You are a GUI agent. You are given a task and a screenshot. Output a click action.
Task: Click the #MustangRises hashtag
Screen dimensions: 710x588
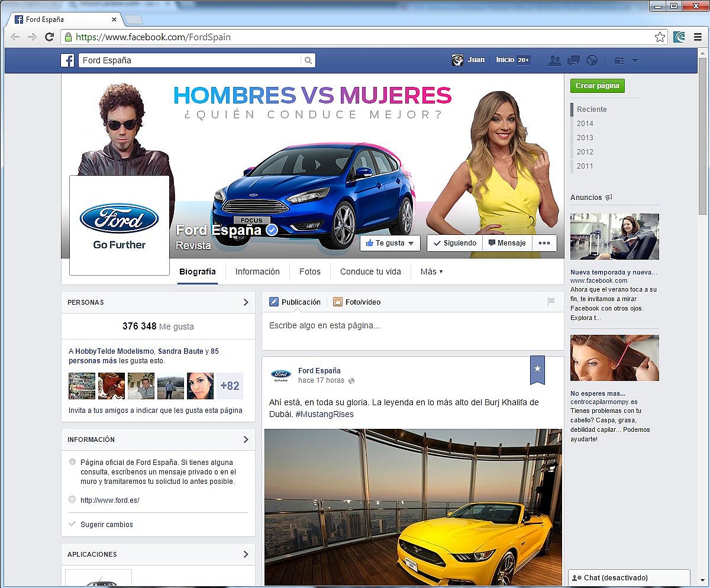[325, 414]
